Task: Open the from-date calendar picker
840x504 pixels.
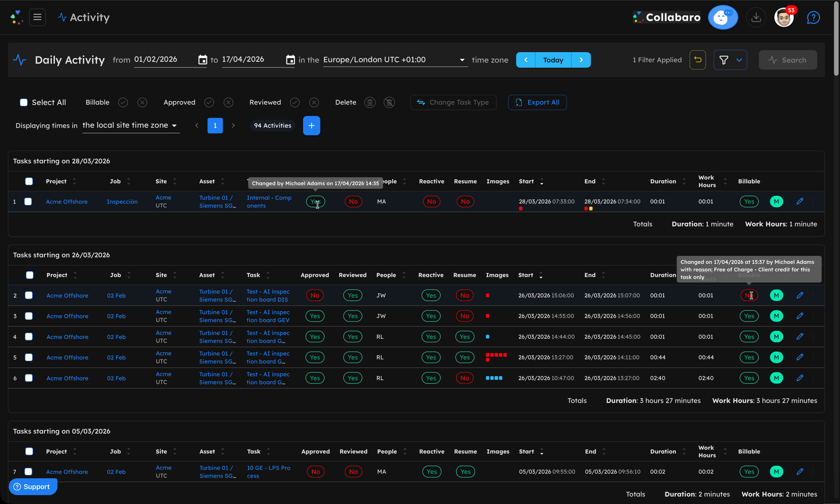Action: pos(202,60)
